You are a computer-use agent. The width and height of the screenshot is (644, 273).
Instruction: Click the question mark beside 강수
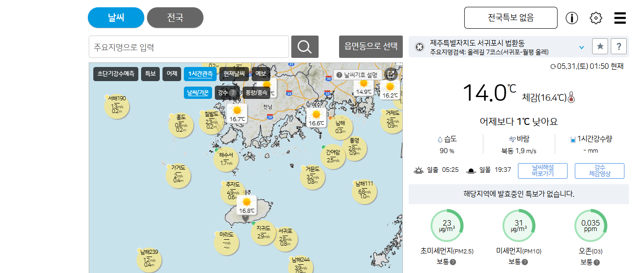[233, 93]
